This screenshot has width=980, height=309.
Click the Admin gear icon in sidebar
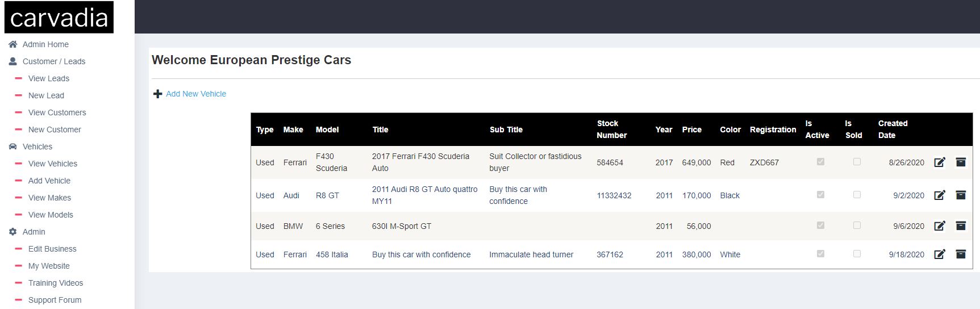(12, 232)
